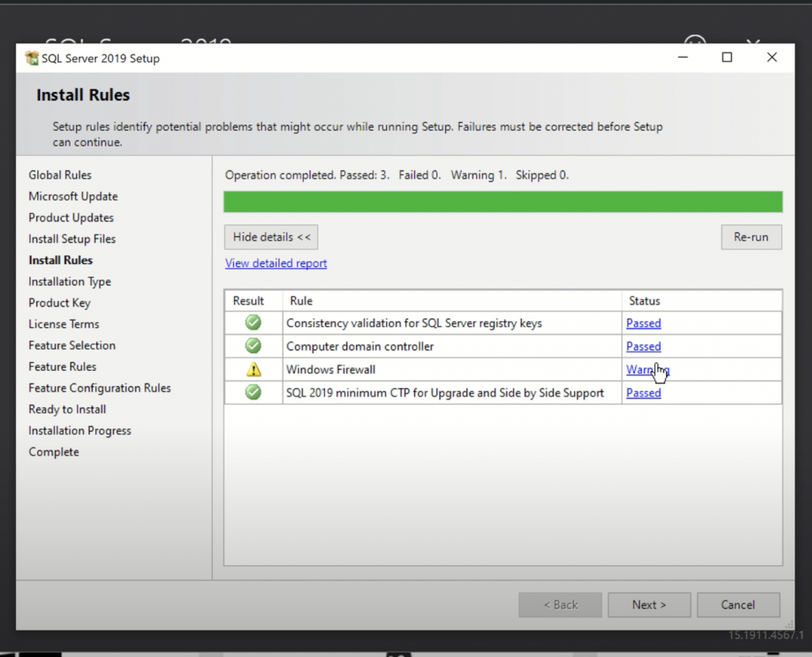
Task: Select the Feature Rules step
Action: [x=62, y=367]
